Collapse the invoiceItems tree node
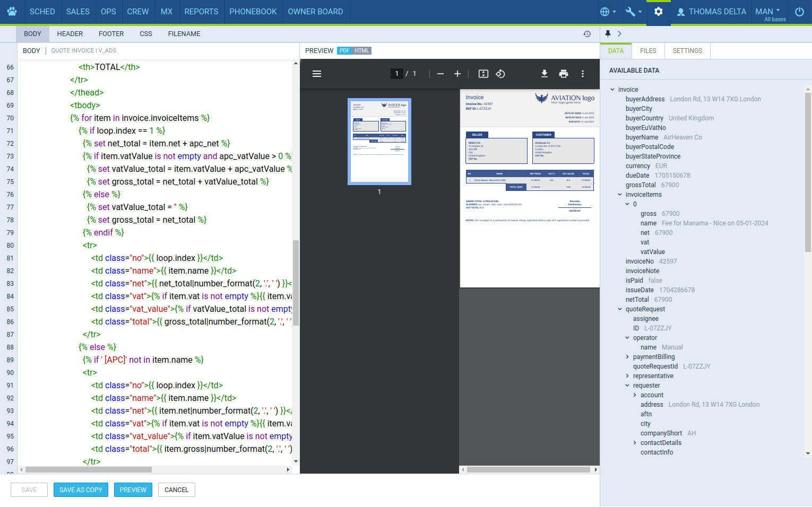The image size is (812, 507). (620, 195)
